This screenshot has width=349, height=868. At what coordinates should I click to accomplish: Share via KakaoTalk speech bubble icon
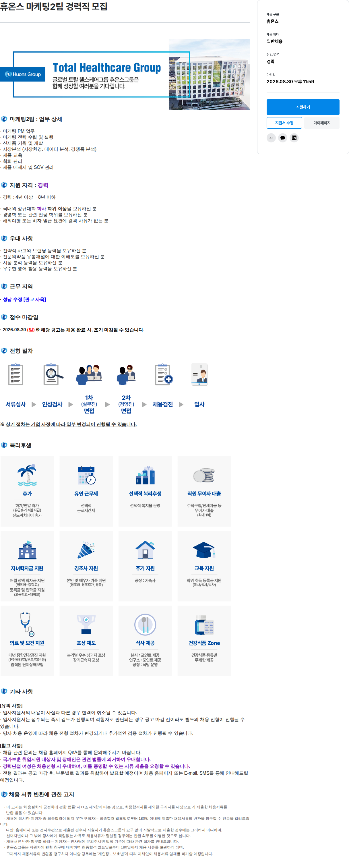(283, 138)
